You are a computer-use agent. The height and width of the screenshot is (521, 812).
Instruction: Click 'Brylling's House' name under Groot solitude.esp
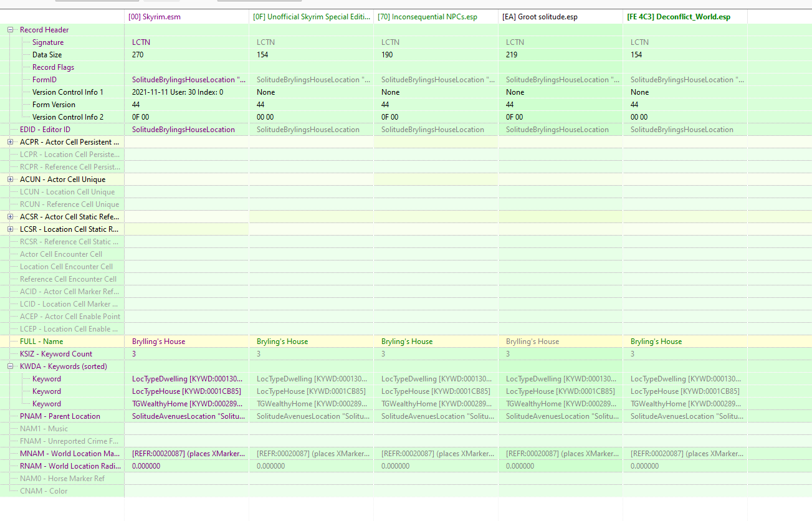pyautogui.click(x=532, y=342)
